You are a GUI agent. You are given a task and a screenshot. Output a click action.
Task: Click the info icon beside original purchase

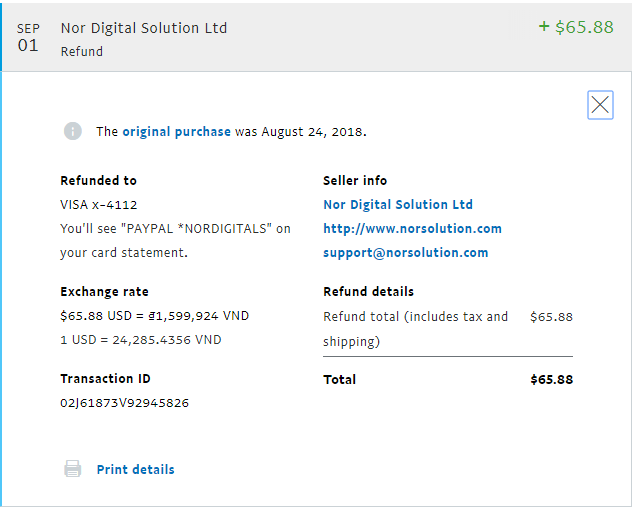click(x=73, y=131)
